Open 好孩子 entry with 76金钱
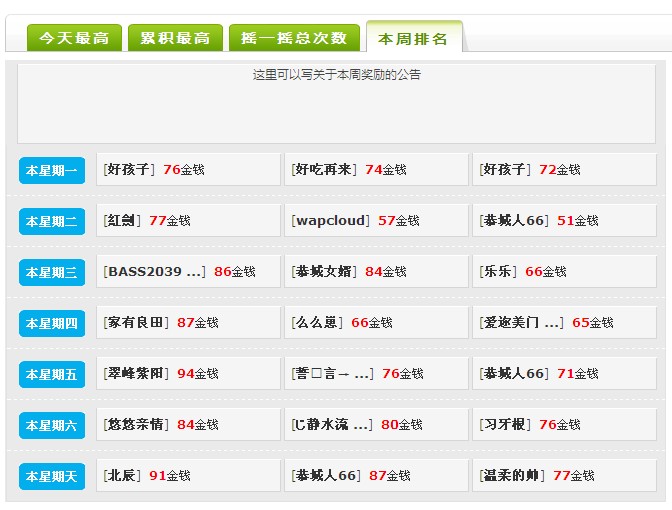 coord(188,170)
